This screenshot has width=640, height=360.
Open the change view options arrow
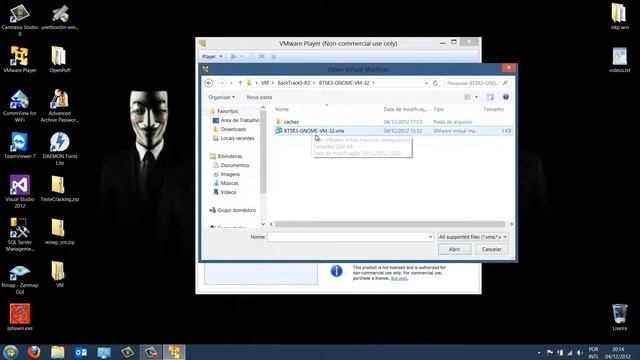click(x=476, y=97)
